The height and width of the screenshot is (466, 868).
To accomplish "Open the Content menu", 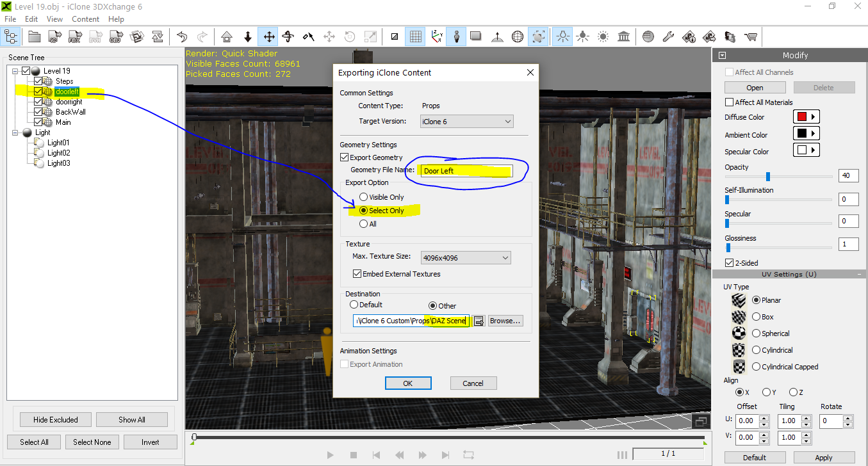I will [85, 19].
